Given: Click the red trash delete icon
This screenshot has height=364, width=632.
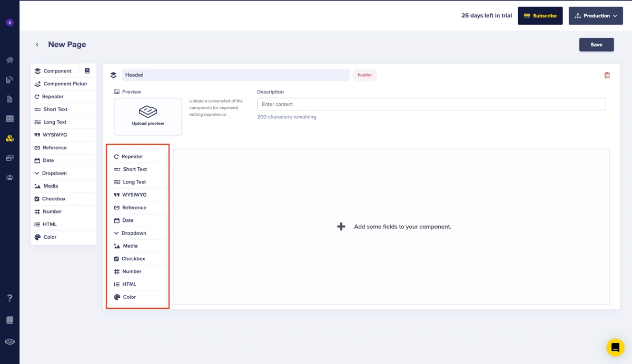Looking at the screenshot, I should (607, 75).
